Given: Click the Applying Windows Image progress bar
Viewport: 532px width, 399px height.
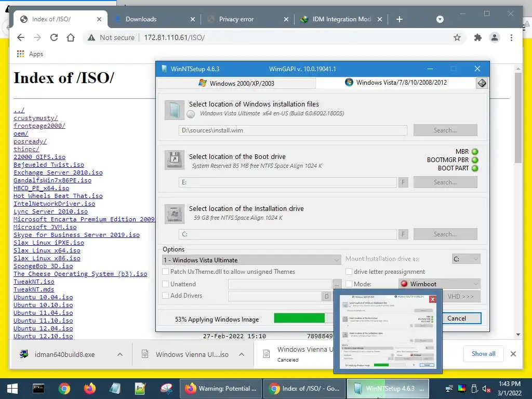Looking at the screenshot, I should [x=303, y=318].
